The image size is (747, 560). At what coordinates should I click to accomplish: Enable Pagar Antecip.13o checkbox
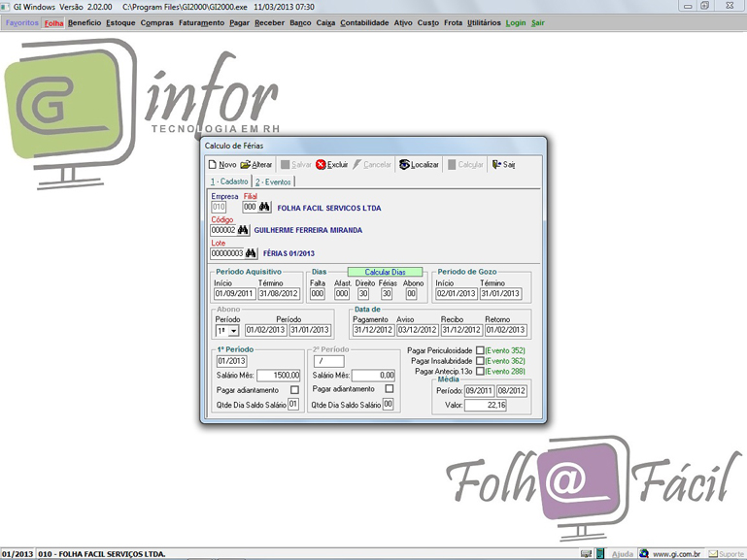[480, 371]
